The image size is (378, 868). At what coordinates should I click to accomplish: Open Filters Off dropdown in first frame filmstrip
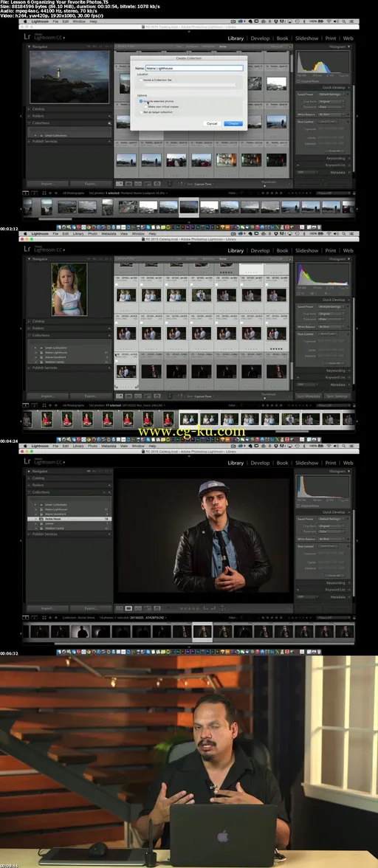coord(334,193)
